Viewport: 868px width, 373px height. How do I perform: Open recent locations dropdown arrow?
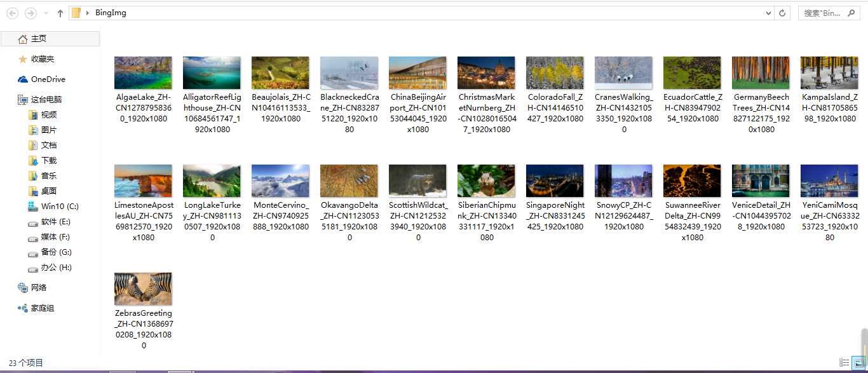pos(46,13)
